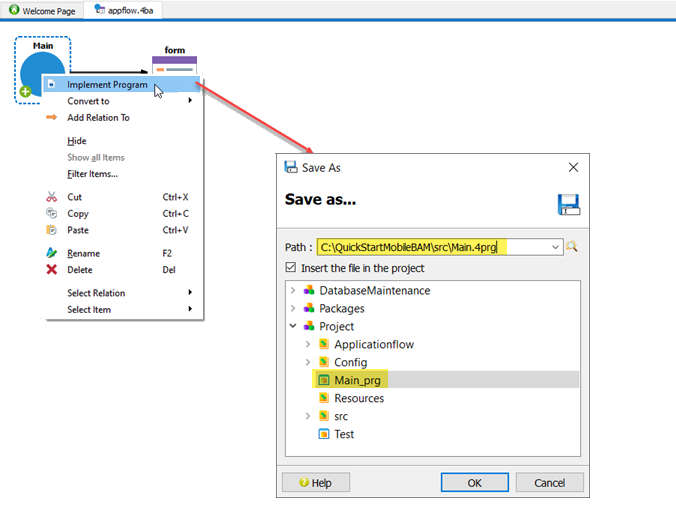Click the "Save as..." heading text
The width and height of the screenshot is (676, 522).
pos(320,200)
